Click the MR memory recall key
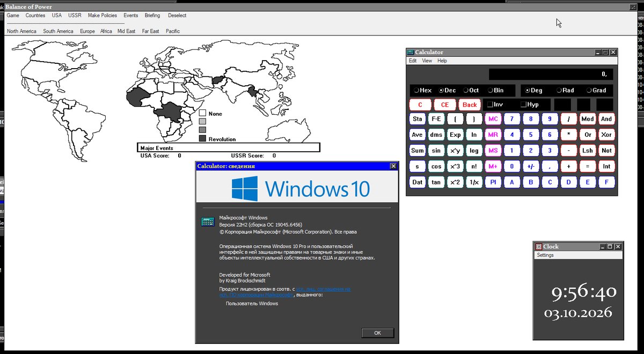 pyautogui.click(x=493, y=135)
